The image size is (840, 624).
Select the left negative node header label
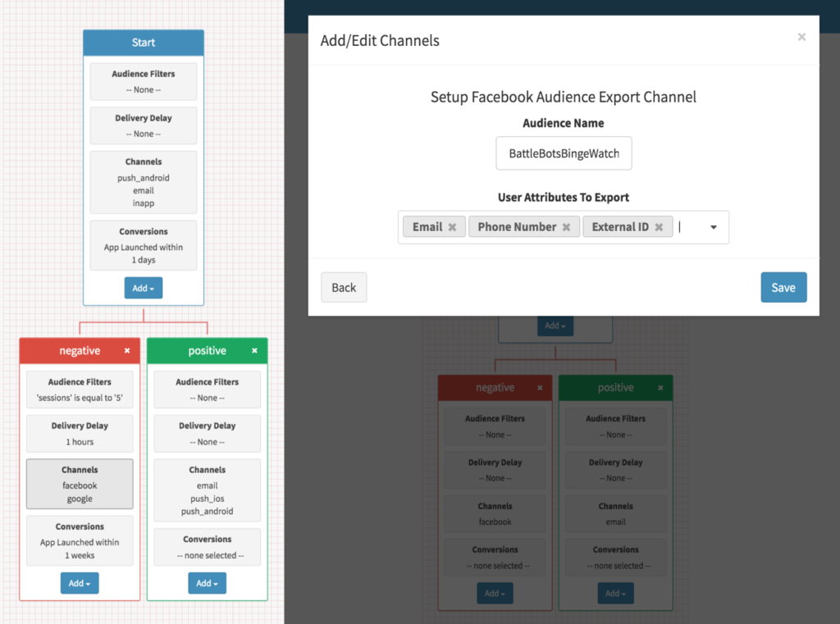[x=80, y=351]
